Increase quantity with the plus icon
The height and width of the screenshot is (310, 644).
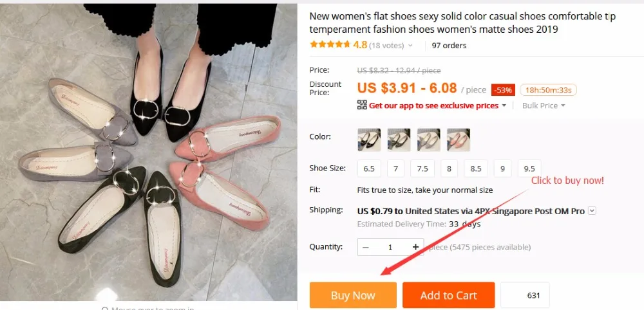pos(415,247)
